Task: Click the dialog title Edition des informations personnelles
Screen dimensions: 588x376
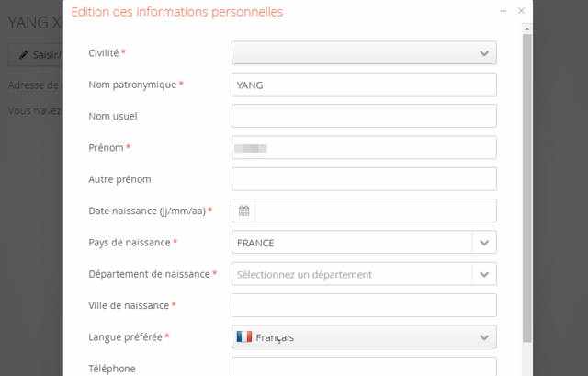Action: pyautogui.click(x=177, y=12)
